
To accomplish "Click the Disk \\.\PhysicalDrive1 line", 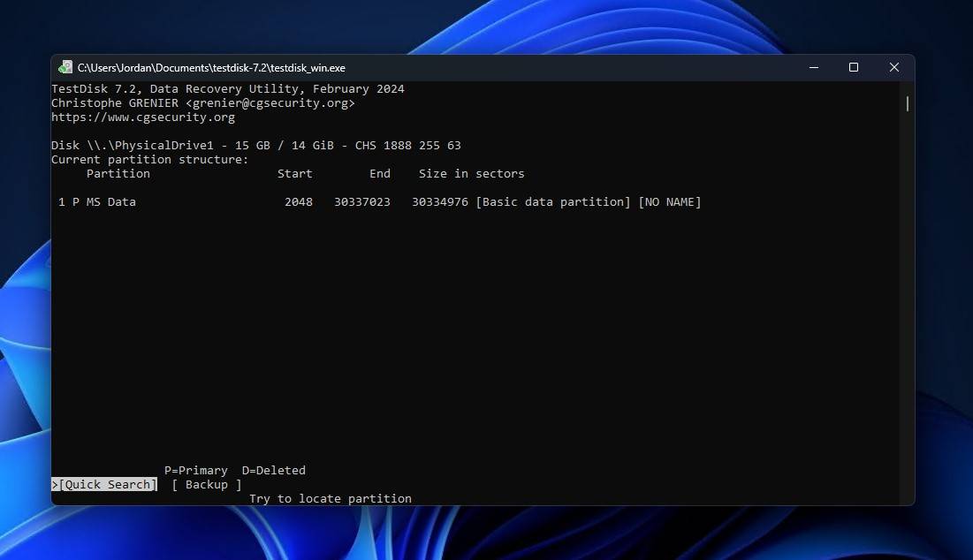I will tap(256, 145).
